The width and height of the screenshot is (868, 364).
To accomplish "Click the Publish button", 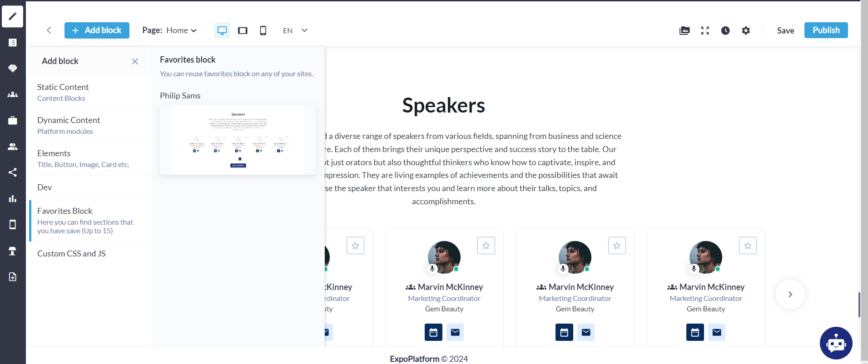I will point(826,30).
